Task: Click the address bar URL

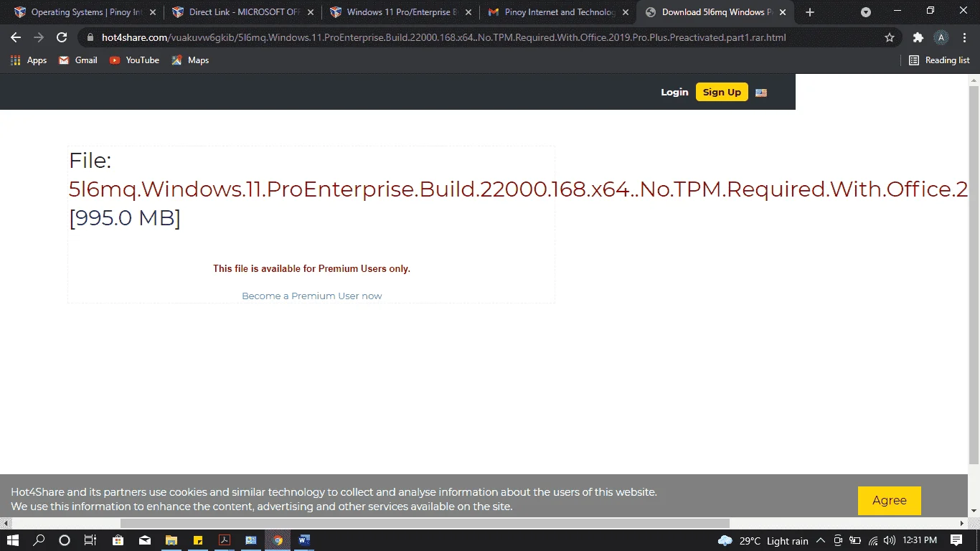Action: (444, 37)
